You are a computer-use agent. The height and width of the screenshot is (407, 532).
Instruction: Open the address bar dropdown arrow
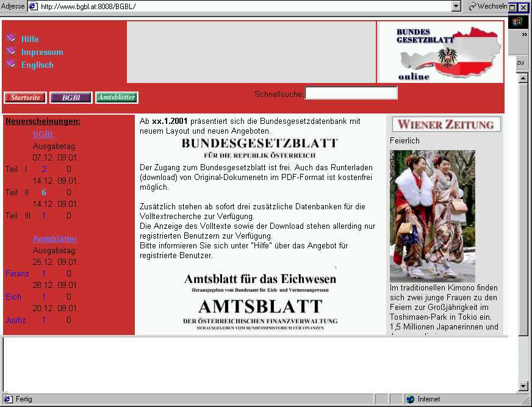[456, 6]
